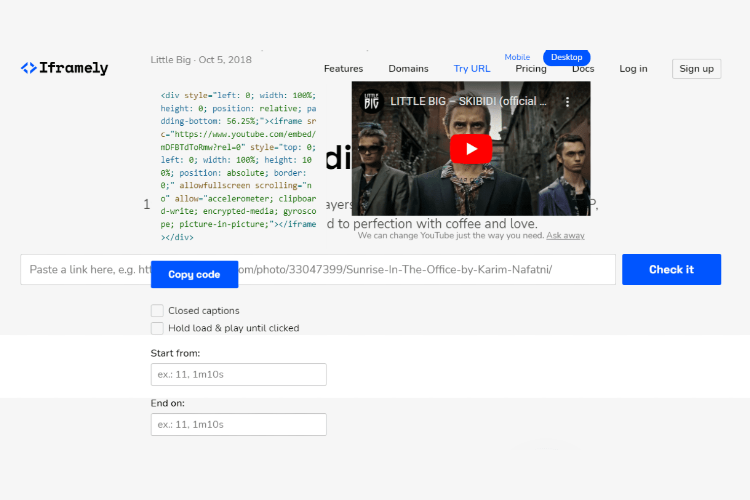750x500 pixels.
Task: Click the Little Big channel avatar
Action: (x=371, y=101)
